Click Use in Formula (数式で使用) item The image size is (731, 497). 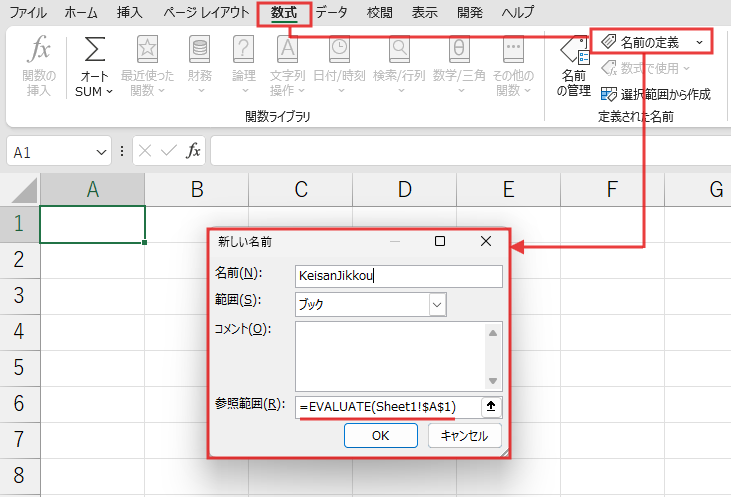pos(646,69)
